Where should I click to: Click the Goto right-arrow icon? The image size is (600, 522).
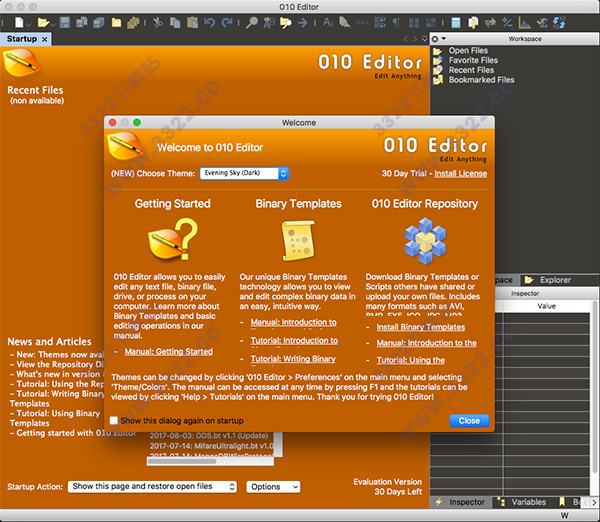pyautogui.click(x=303, y=23)
